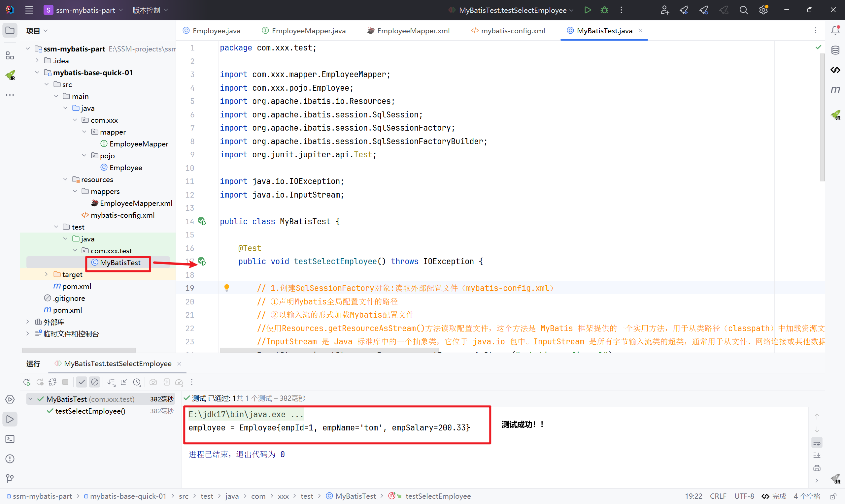Open the Notifications bell panel
The width and height of the screenshot is (845, 504).
tap(835, 31)
